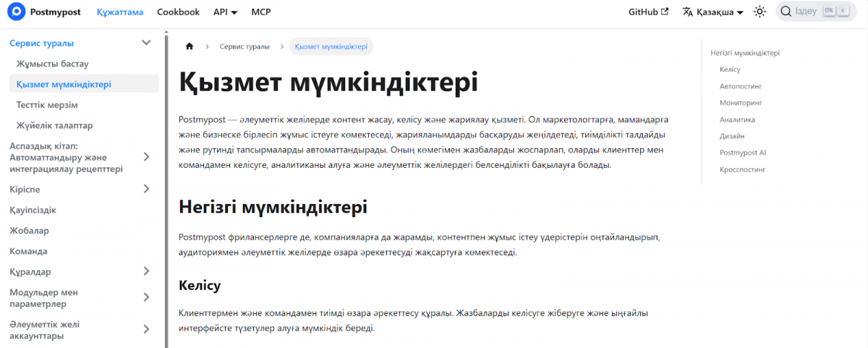The width and height of the screenshot is (868, 348).
Task: Click the home icon in breadcrumbs
Action: click(190, 46)
